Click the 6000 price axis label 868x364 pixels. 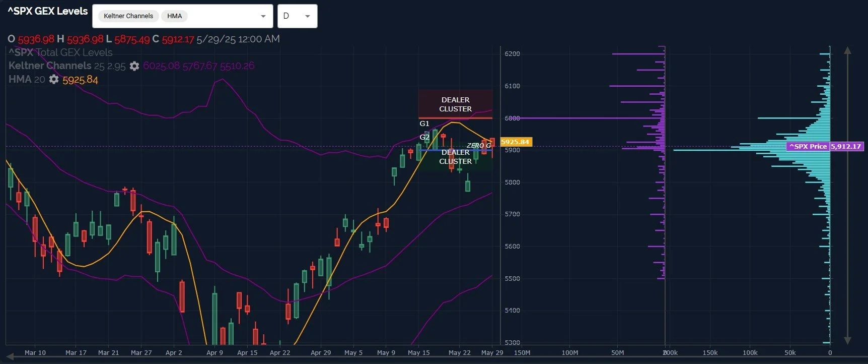512,118
